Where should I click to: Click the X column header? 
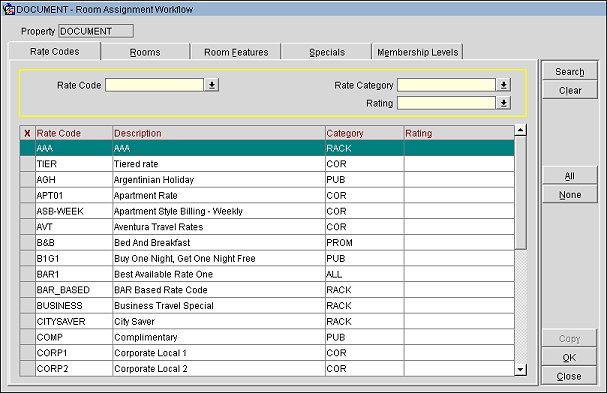(x=27, y=133)
